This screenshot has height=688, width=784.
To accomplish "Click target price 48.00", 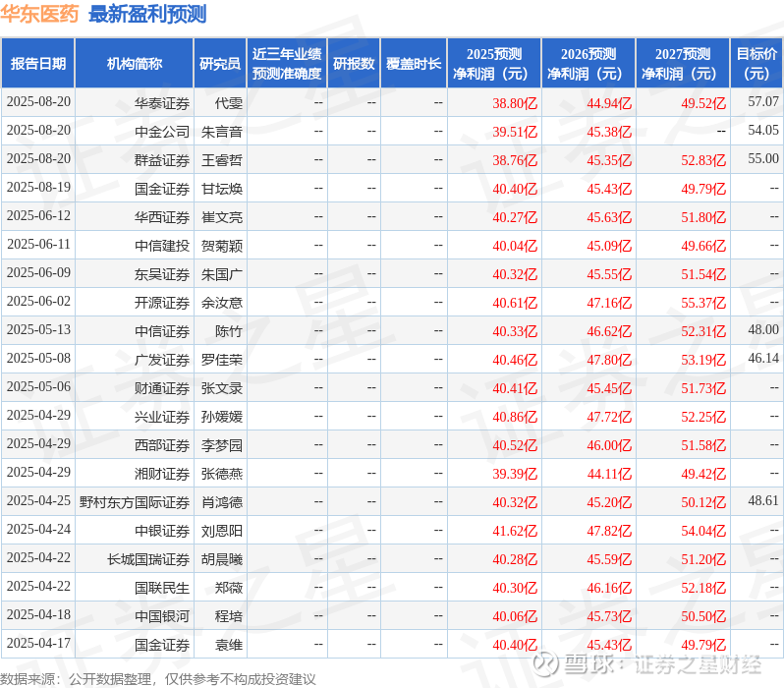I will tap(763, 329).
